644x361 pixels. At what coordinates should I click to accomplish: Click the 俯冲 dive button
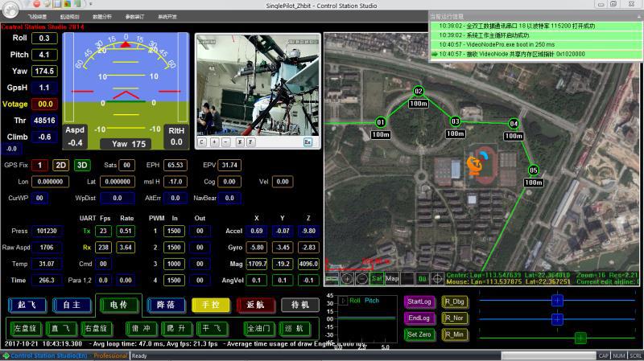(141, 328)
